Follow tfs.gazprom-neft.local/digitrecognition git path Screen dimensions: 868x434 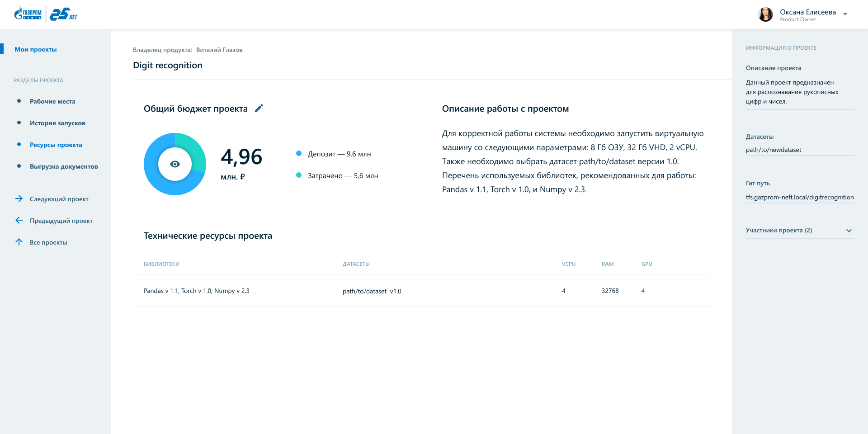799,198
